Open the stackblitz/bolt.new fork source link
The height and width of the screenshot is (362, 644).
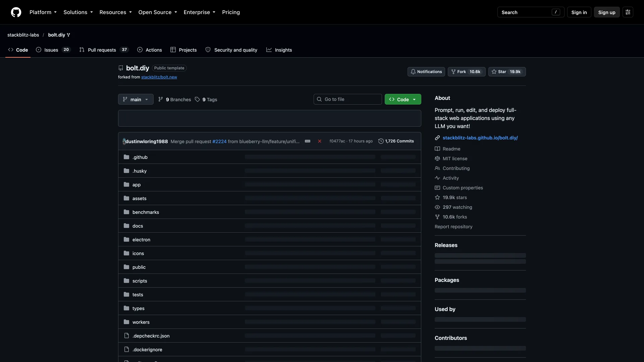pyautogui.click(x=159, y=77)
